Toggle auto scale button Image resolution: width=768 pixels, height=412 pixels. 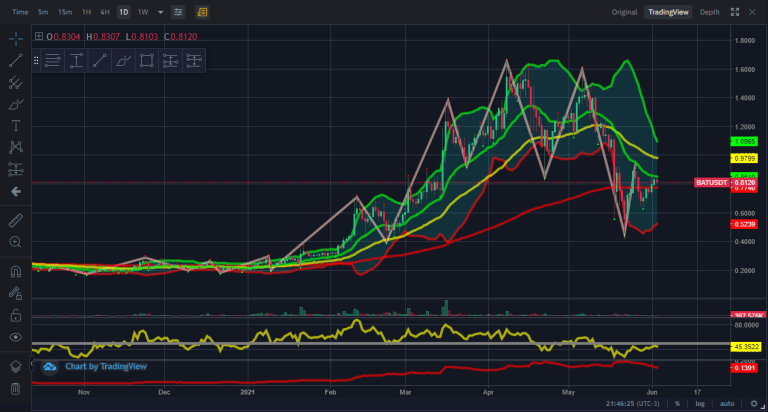tap(727, 404)
